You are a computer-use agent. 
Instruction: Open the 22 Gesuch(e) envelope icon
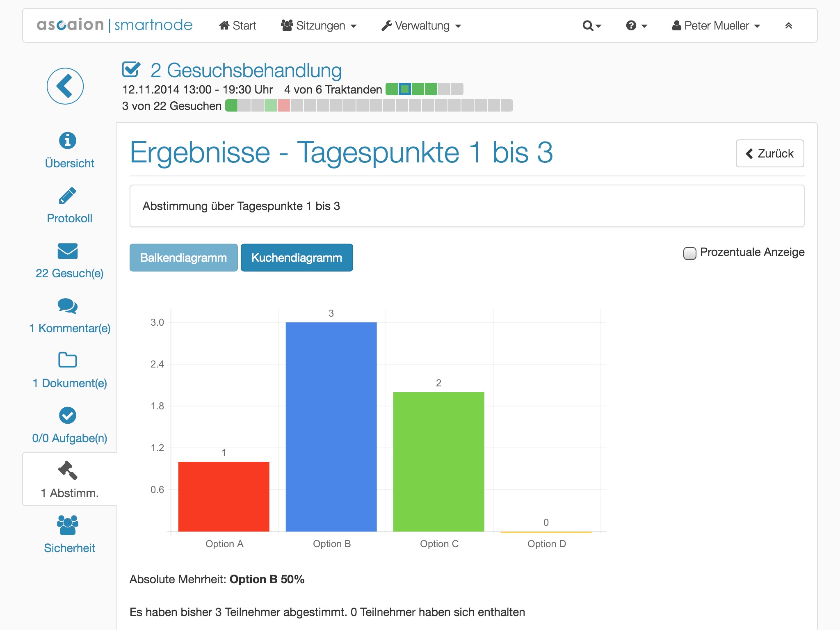68,251
